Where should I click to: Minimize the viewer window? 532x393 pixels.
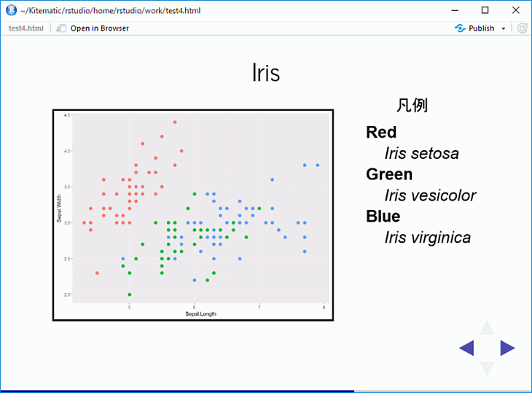pos(455,10)
